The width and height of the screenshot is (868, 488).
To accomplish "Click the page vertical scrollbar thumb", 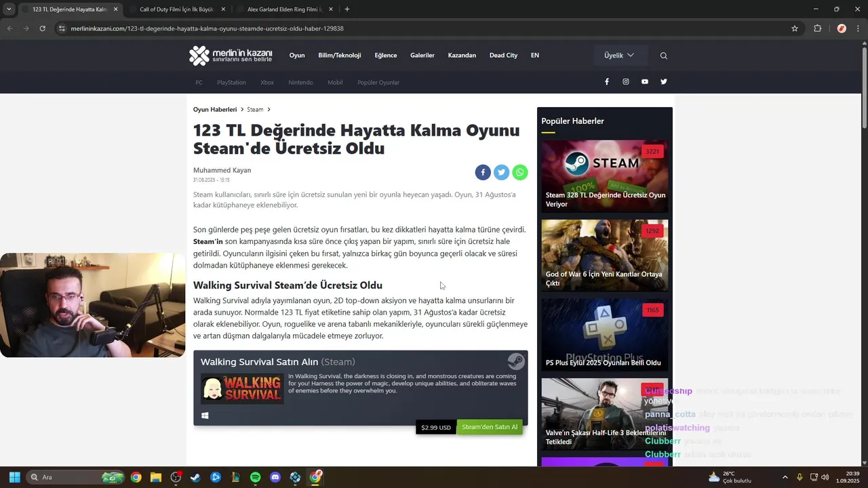I will [x=864, y=86].
